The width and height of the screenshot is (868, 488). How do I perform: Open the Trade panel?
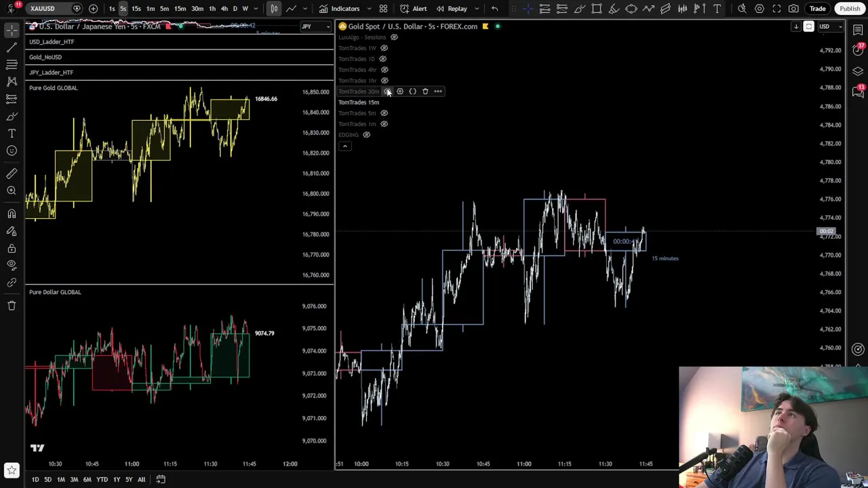click(817, 9)
